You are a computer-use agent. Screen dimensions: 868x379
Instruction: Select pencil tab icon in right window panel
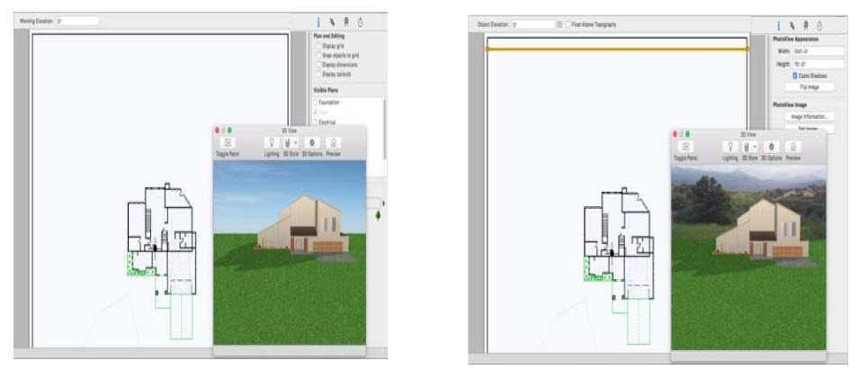[x=792, y=25]
